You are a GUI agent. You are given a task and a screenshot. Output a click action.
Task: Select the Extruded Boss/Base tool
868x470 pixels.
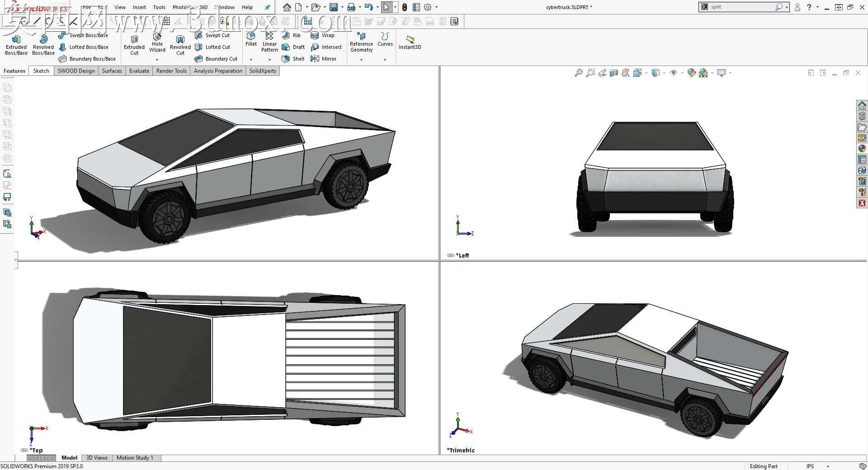[x=16, y=45]
